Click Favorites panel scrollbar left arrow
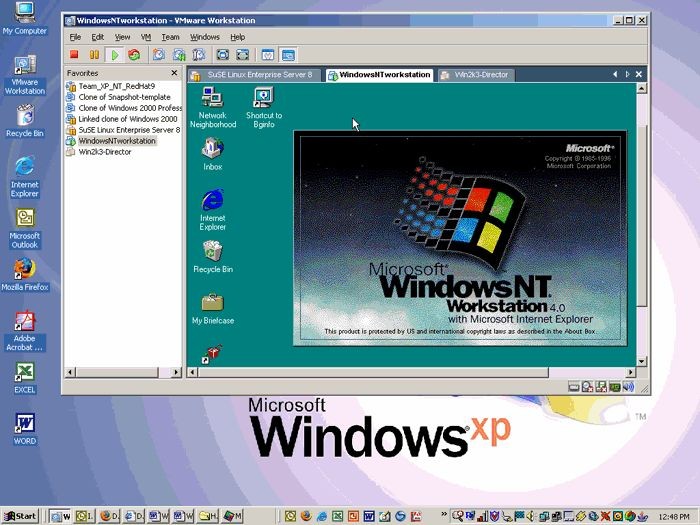This screenshot has height=525, width=700. [x=70, y=372]
